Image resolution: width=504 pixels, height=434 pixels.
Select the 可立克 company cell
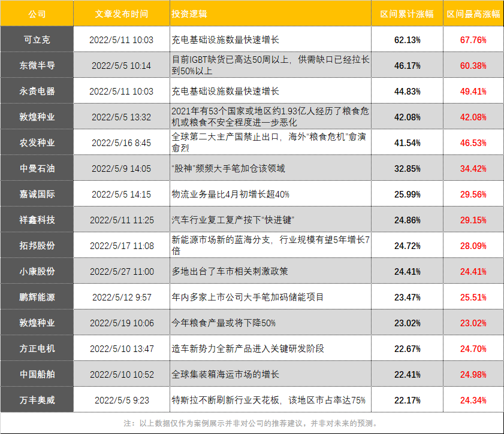(x=37, y=40)
